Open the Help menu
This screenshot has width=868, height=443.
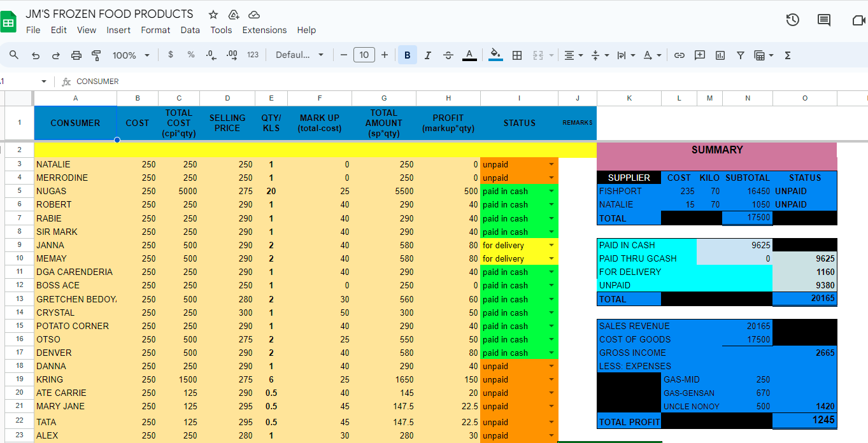coord(306,30)
